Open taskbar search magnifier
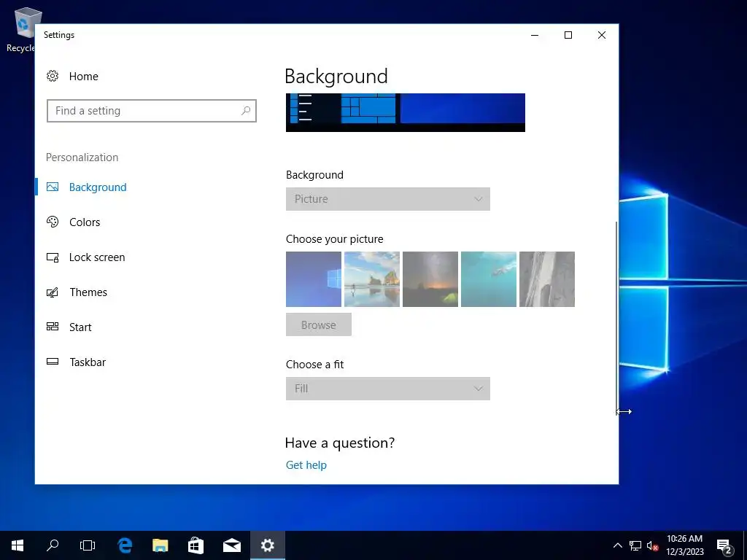 (53, 545)
